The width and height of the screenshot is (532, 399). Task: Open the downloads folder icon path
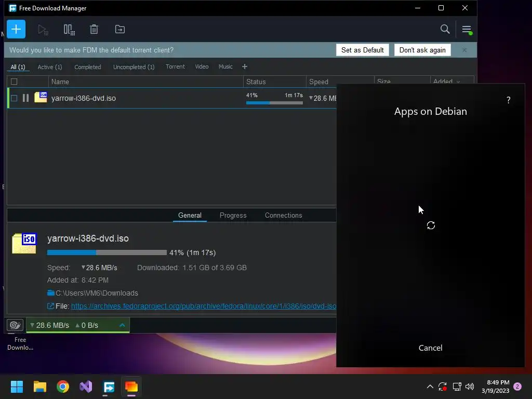(51, 293)
